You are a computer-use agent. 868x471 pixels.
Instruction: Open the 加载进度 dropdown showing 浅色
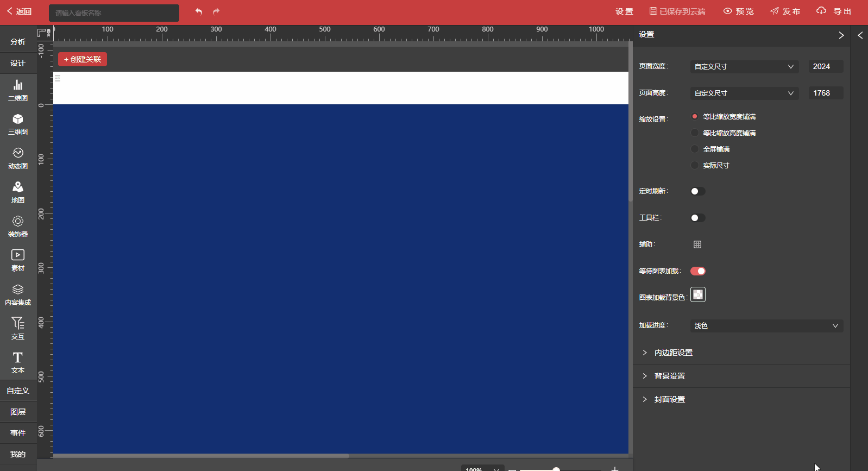[x=766, y=326]
